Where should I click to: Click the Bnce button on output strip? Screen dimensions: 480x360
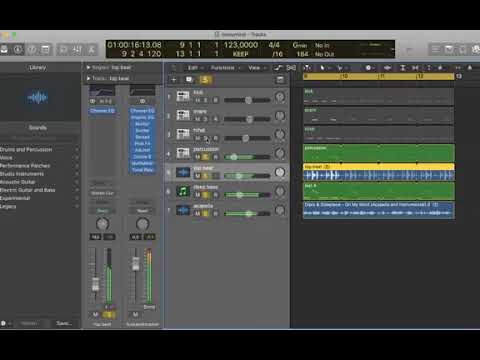coord(149,307)
